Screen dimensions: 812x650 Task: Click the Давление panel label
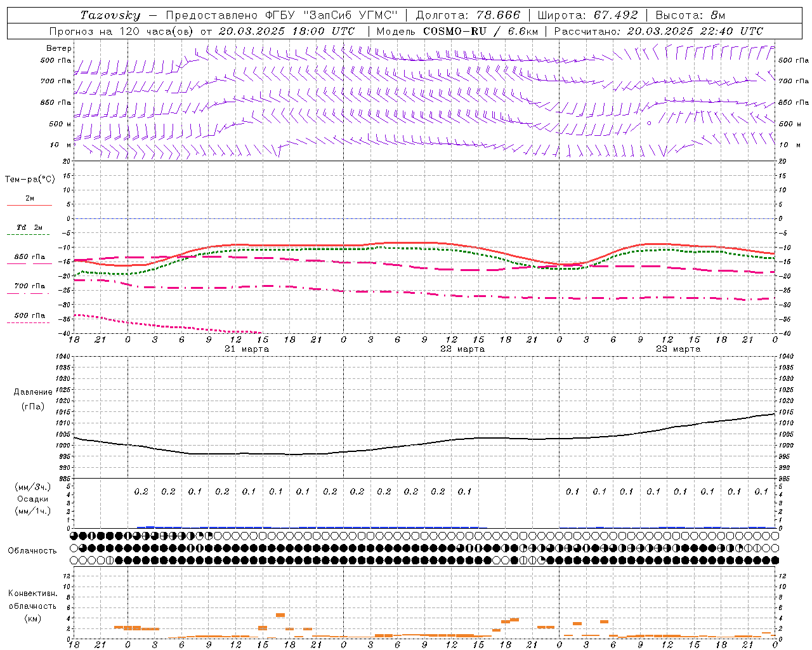(33, 392)
